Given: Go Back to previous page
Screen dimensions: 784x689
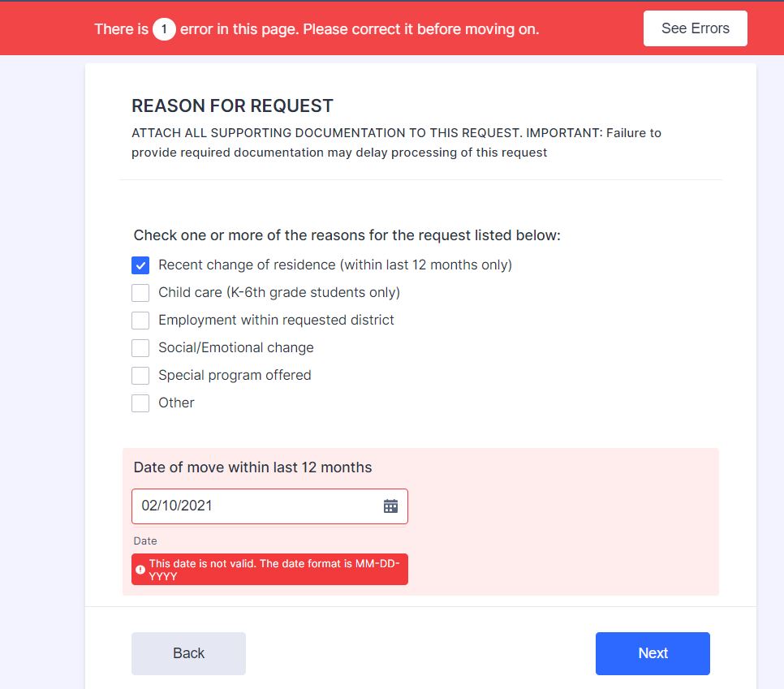Looking at the screenshot, I should 188,653.
